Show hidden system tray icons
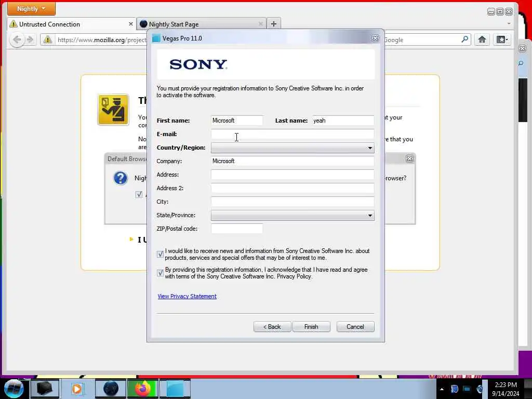532x399 pixels. pyautogui.click(x=442, y=389)
